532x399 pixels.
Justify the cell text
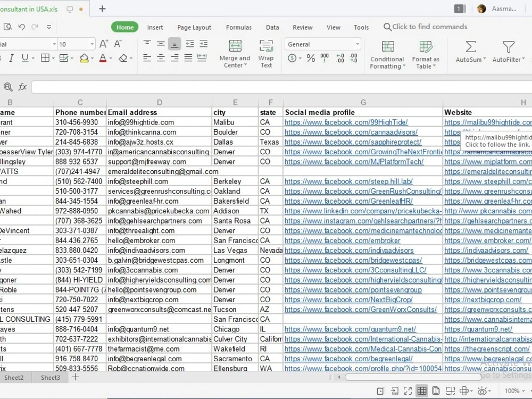click(x=188, y=58)
